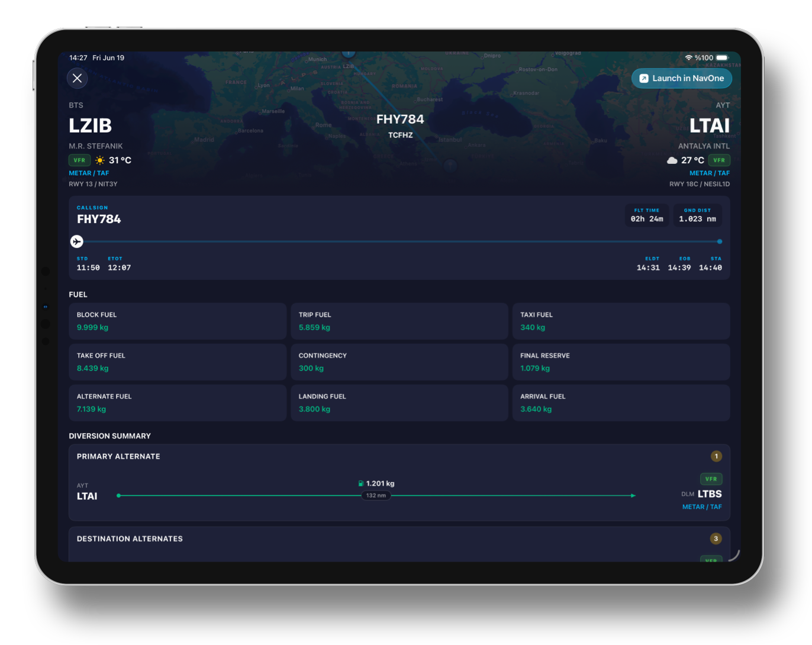The image size is (812, 645).
Task: Tap the GND DIST 1.023 nm box
Action: (x=697, y=215)
